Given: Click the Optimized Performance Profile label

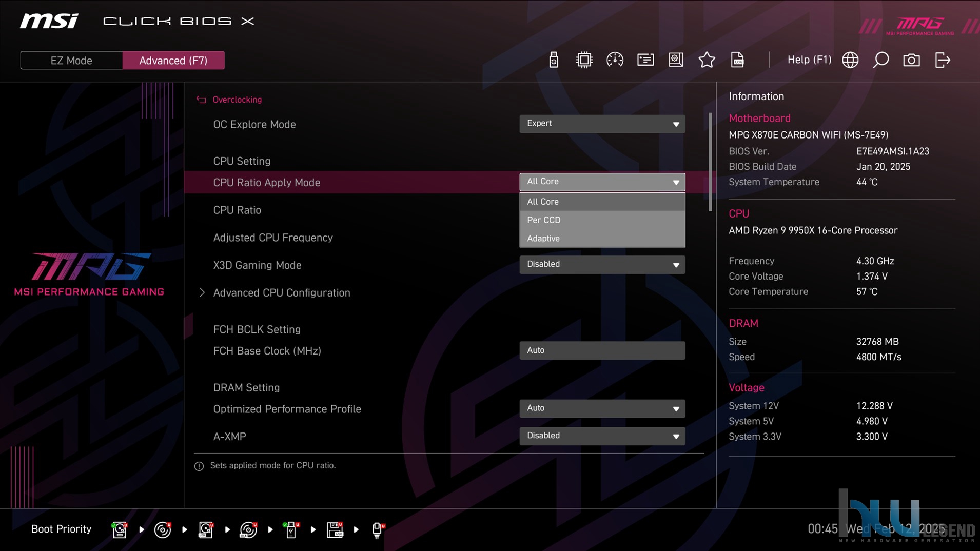Looking at the screenshot, I should [x=287, y=409].
